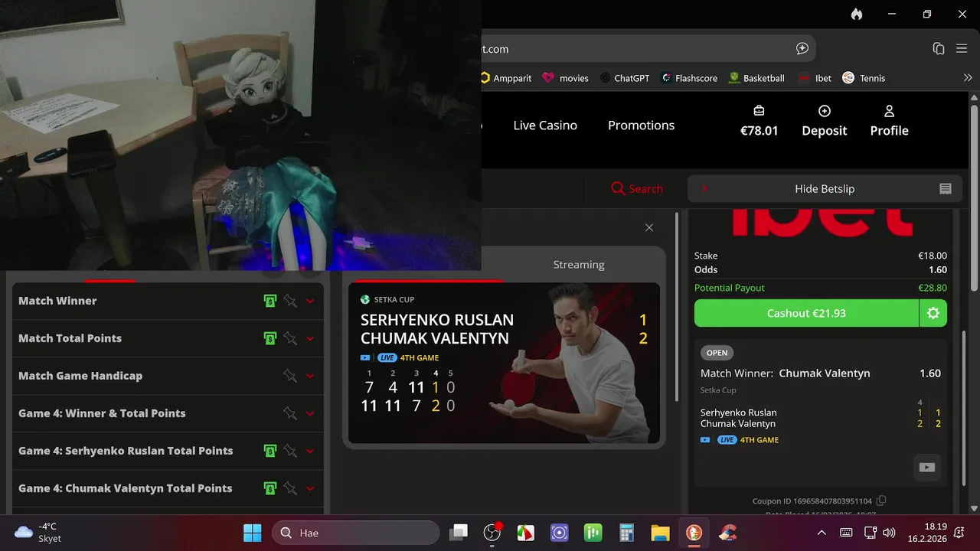Open Task View on taskbar

point(459,533)
